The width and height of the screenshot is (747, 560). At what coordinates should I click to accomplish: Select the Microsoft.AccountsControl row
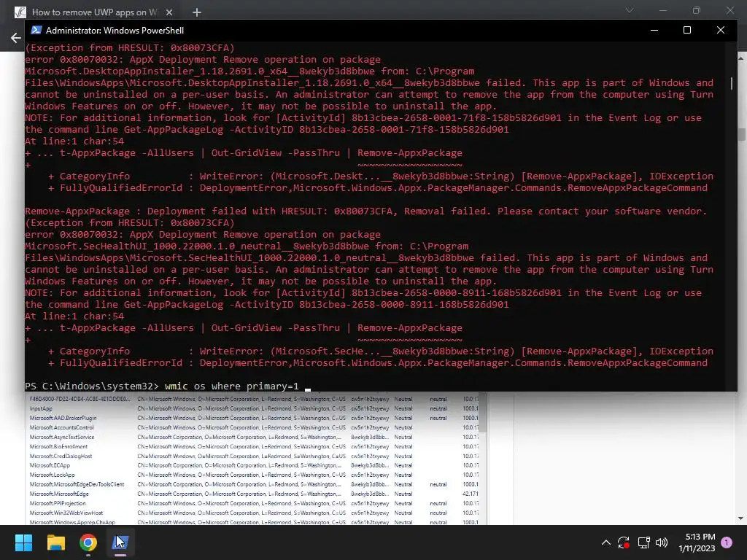(253, 427)
